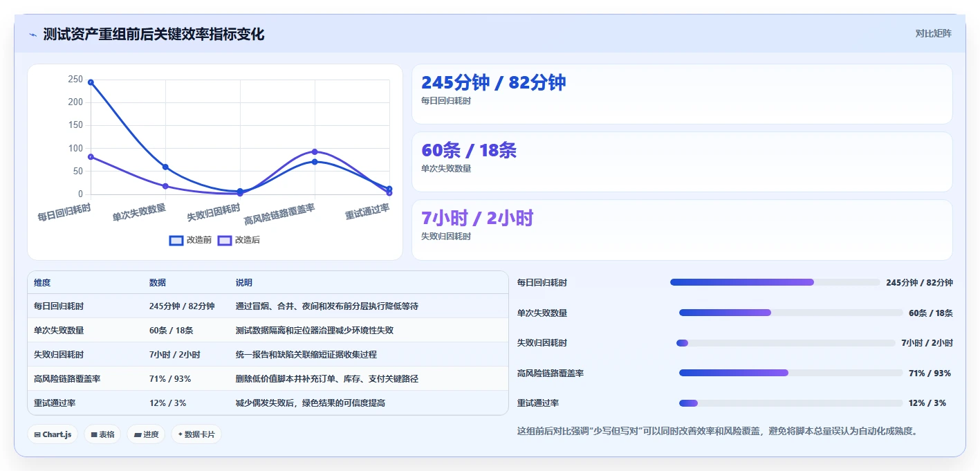Click progress value label 71% / 93%

click(930, 373)
